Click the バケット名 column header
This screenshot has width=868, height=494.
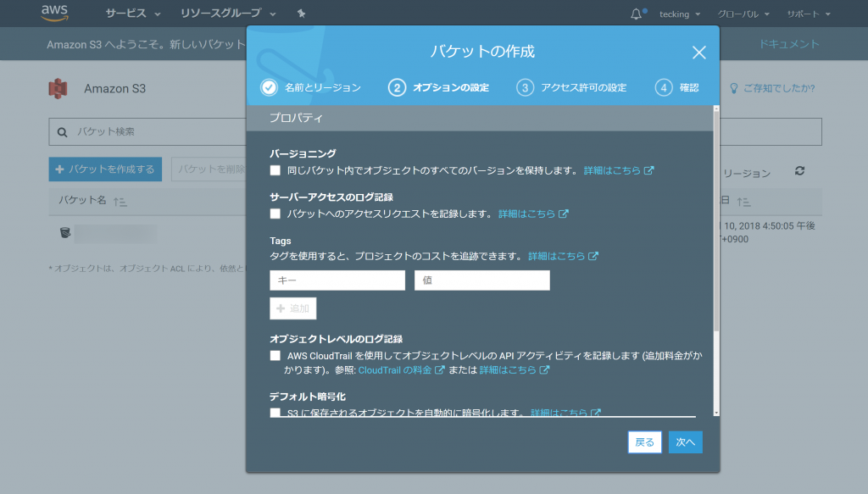point(82,200)
